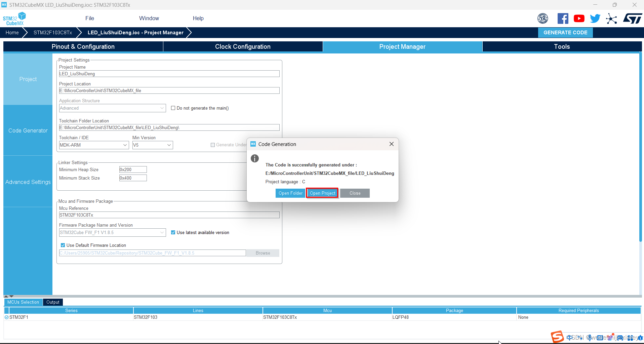
Task: Switch to Pinout & Configuration tab
Action: coord(83,46)
